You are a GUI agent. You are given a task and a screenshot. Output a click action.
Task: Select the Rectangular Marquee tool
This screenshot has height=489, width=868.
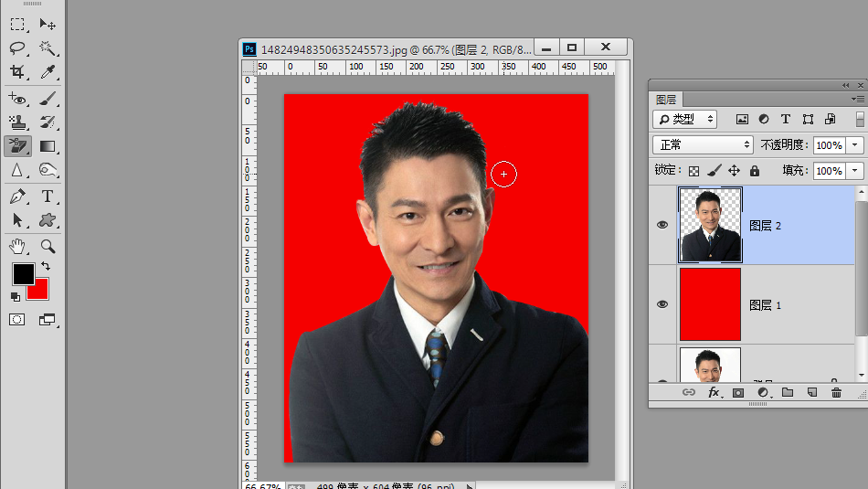(17, 25)
